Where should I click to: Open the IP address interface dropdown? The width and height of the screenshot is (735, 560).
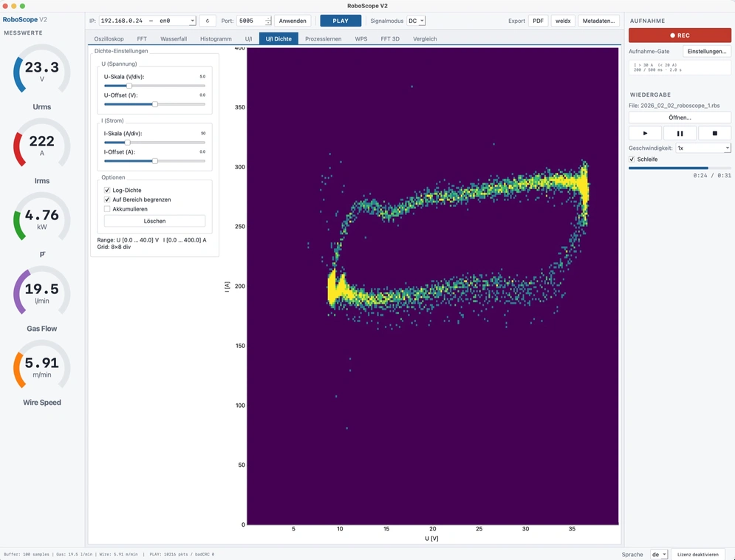click(x=147, y=21)
